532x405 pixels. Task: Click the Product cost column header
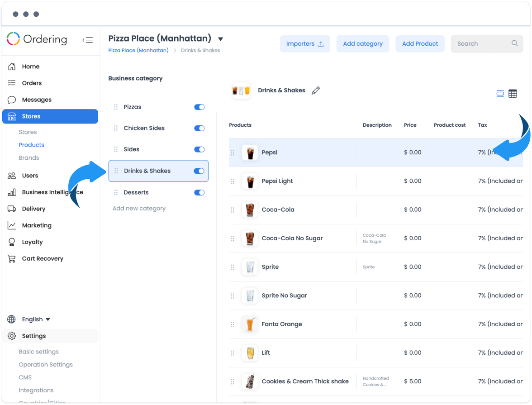pos(450,125)
